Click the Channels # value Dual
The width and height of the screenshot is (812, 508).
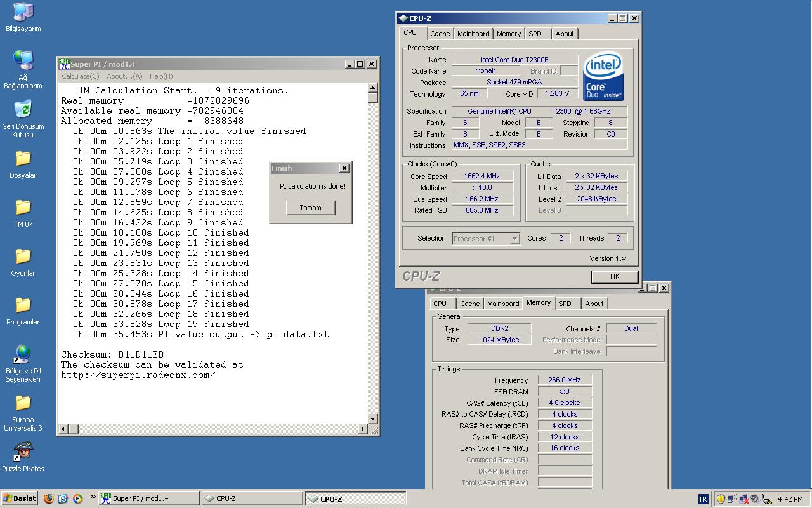point(631,328)
